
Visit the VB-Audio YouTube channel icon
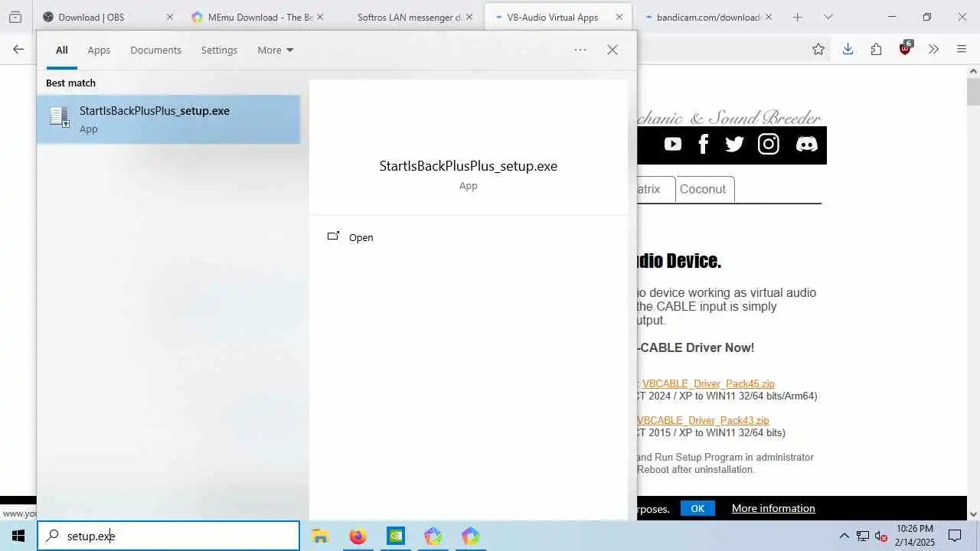[x=673, y=144]
